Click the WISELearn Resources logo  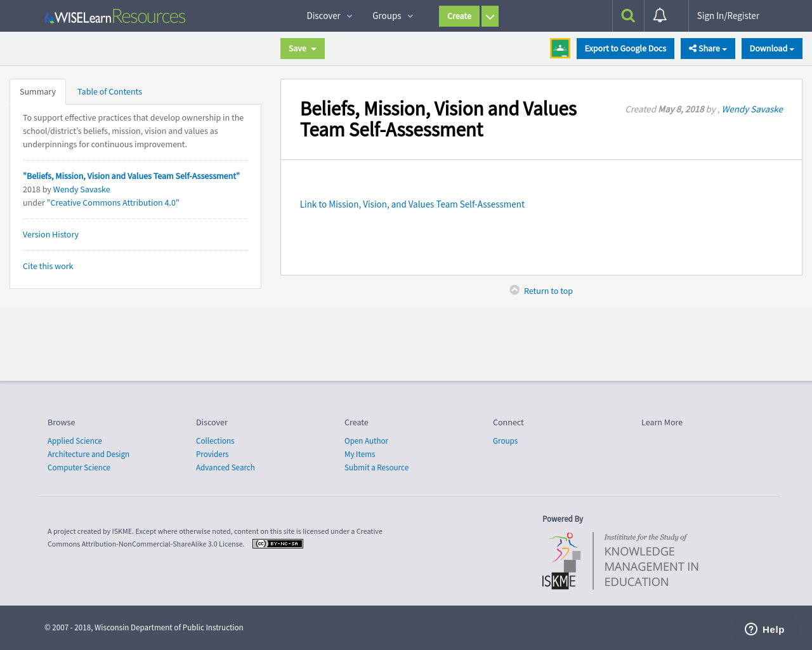pyautogui.click(x=114, y=16)
